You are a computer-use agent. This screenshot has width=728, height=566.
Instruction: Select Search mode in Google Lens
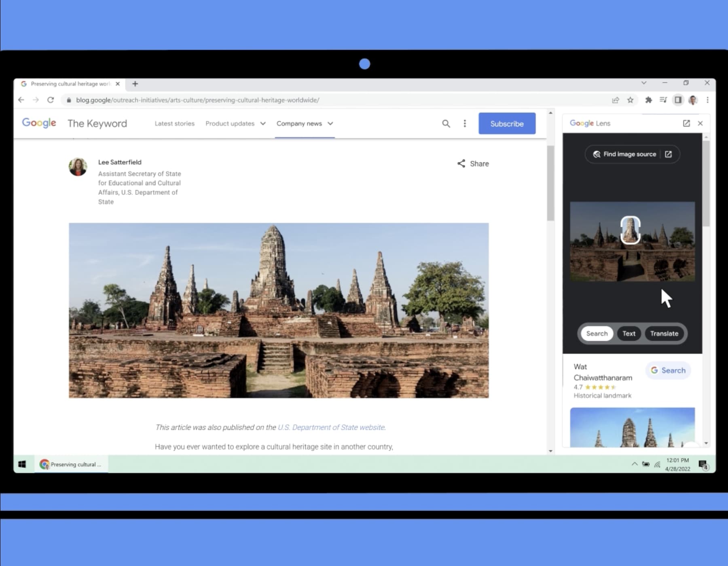click(x=596, y=334)
